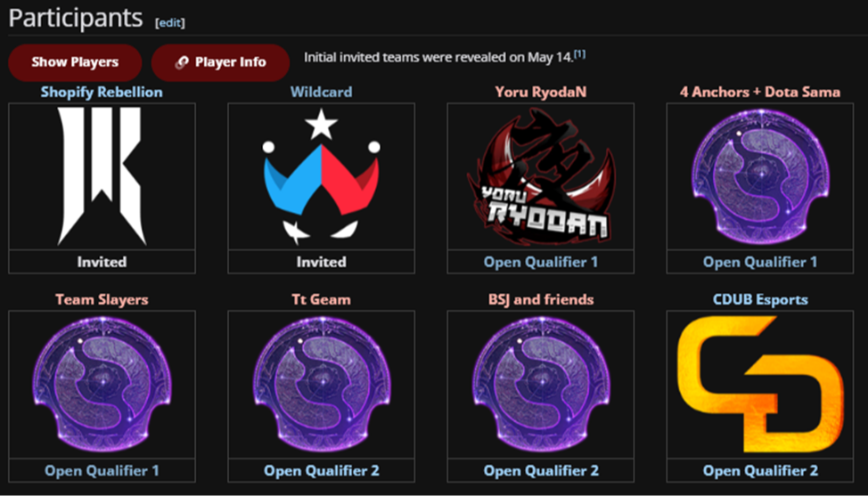Open the Wildcard jester logo
This screenshot has height=496, width=868.
[321, 176]
